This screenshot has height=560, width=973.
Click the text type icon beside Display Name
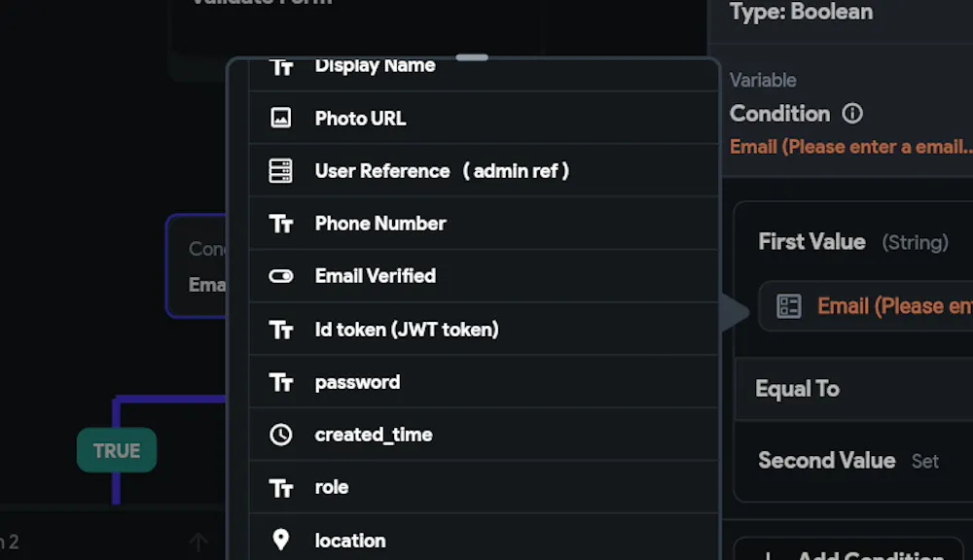[x=280, y=67]
